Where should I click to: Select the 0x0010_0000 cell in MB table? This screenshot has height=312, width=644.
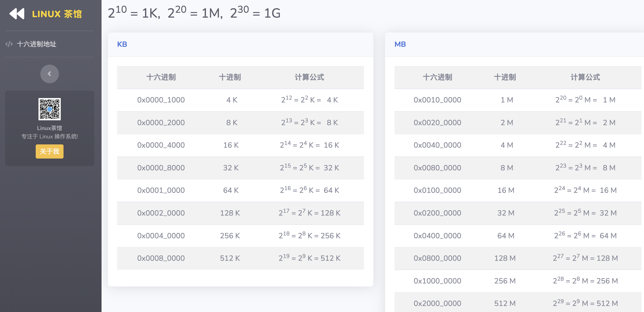437,100
